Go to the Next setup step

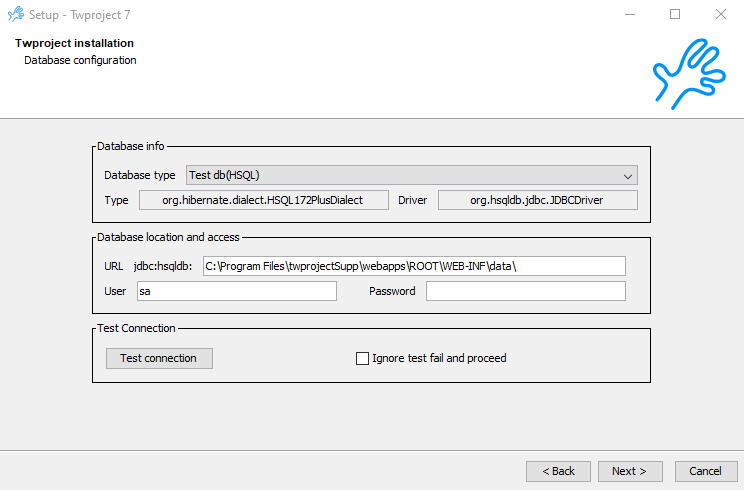pyautogui.click(x=629, y=471)
